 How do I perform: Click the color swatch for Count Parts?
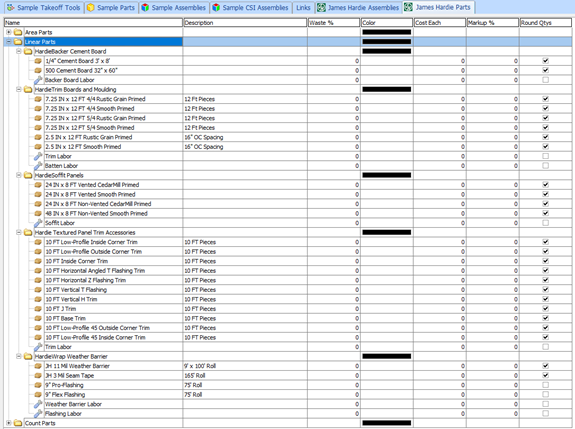click(x=387, y=423)
